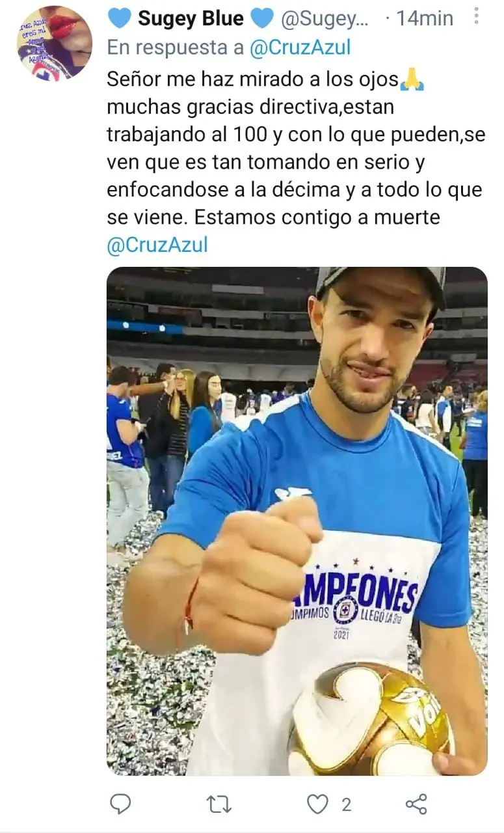Open the three-dot more options menu

(x=476, y=17)
